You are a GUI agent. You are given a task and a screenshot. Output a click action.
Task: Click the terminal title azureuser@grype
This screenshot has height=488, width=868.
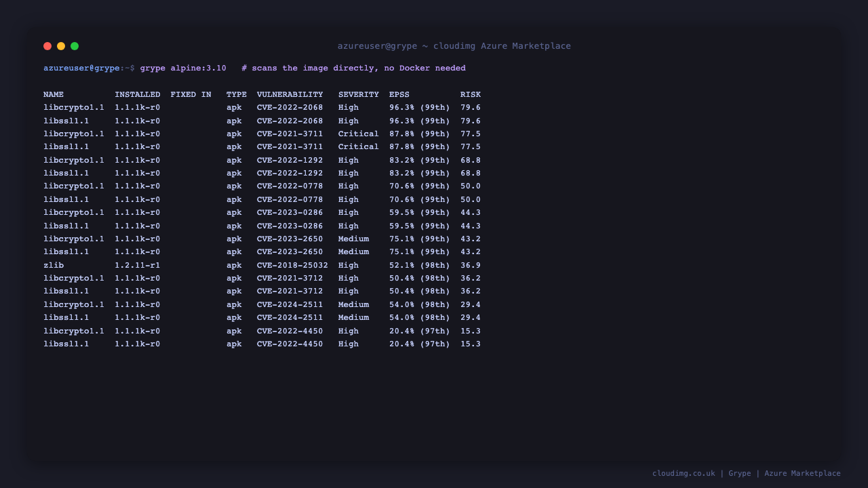pyautogui.click(x=377, y=46)
